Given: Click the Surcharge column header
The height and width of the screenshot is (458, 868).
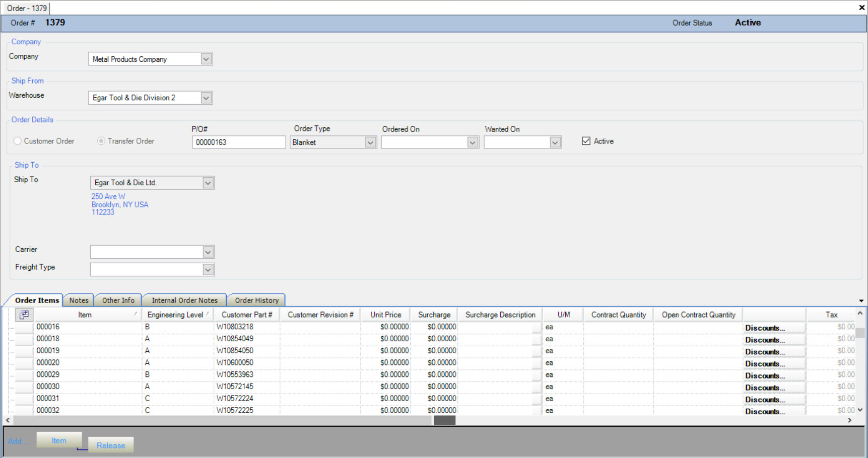Looking at the screenshot, I should [434, 315].
